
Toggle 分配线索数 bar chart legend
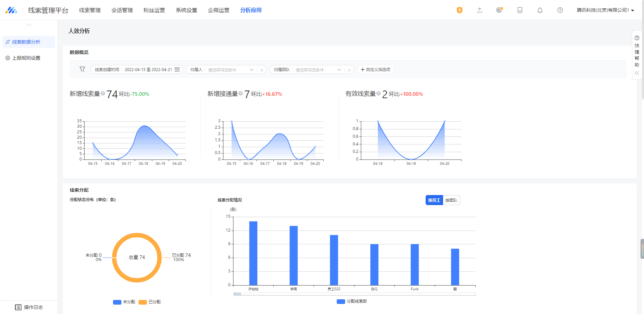(x=352, y=301)
